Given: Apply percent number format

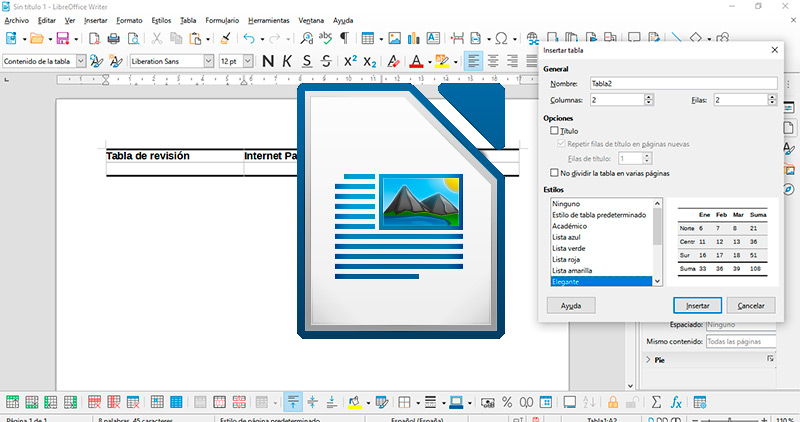Looking at the screenshot, I should coord(507,402).
